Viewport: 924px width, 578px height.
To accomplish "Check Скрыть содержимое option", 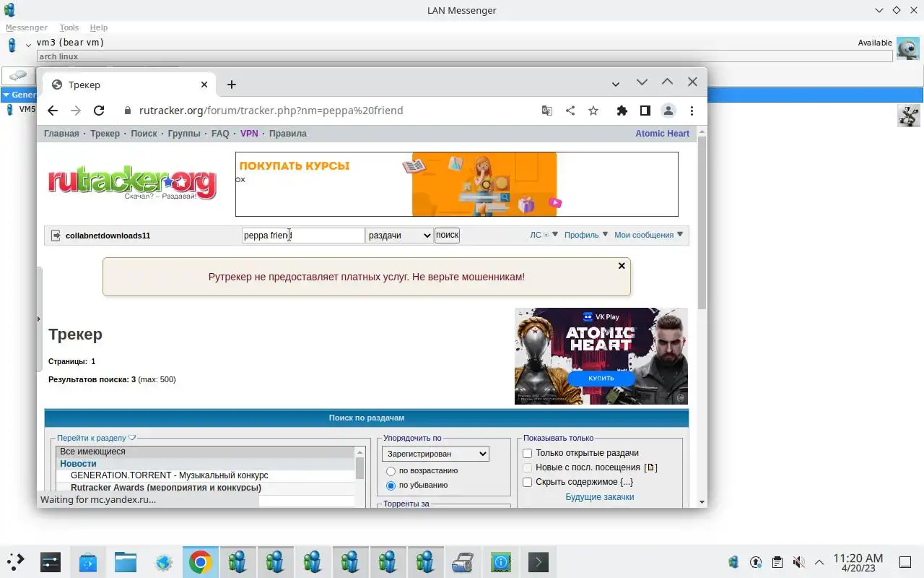I will coord(527,482).
